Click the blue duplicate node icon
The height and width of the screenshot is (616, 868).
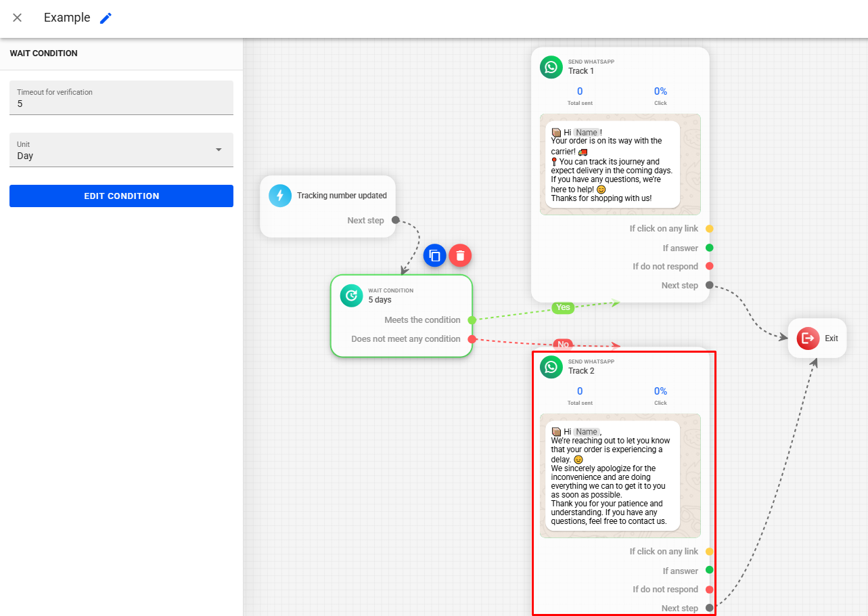(434, 255)
